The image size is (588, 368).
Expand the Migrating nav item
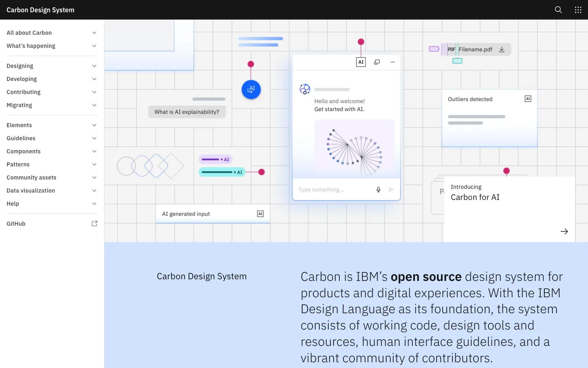(52, 105)
